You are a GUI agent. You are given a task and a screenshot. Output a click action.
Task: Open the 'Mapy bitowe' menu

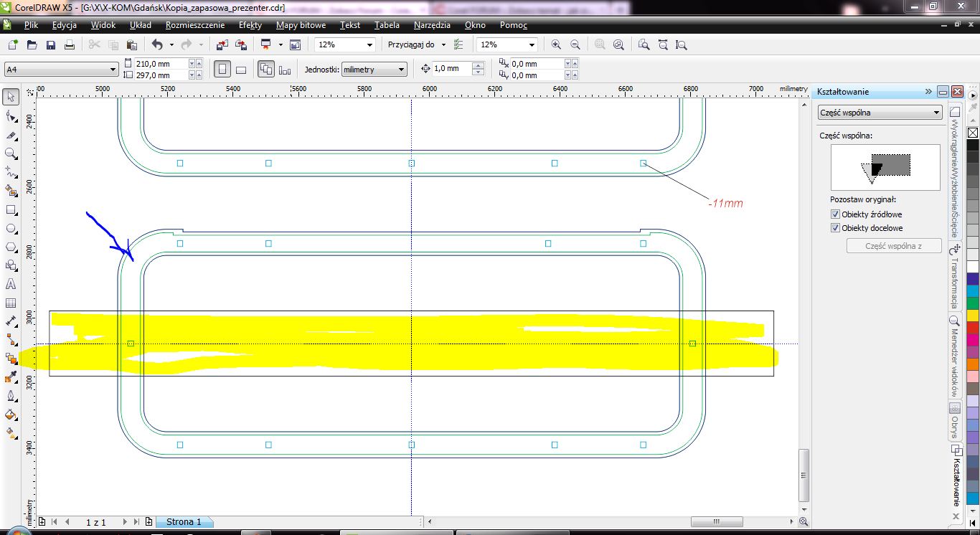301,25
